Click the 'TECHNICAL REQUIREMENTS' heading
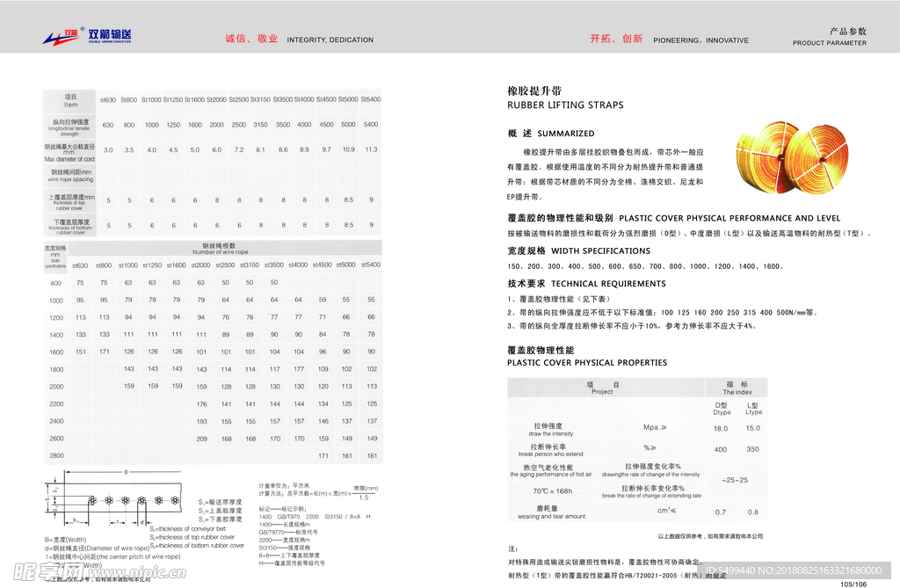900x588 pixels. 608,284
